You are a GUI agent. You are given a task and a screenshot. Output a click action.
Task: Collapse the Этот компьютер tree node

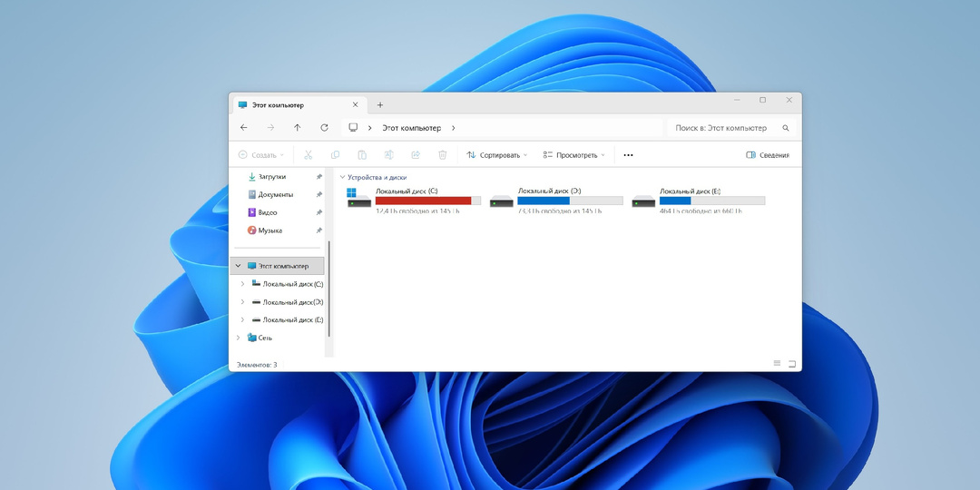[238, 266]
